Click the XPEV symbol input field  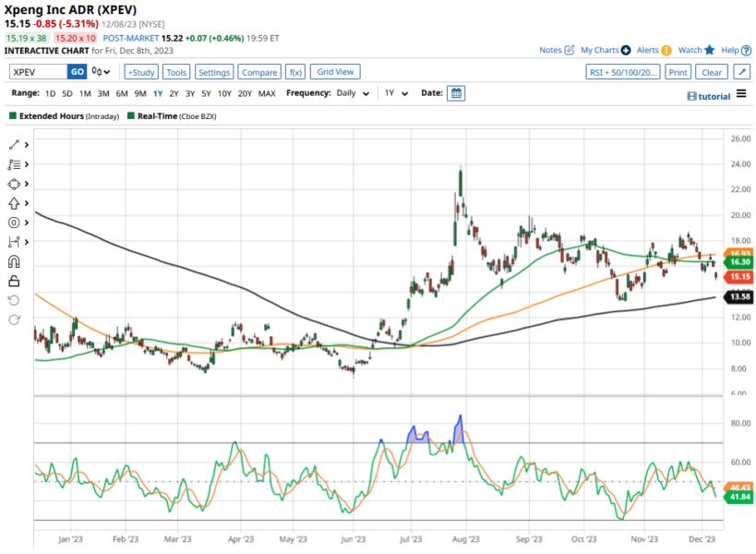point(39,72)
